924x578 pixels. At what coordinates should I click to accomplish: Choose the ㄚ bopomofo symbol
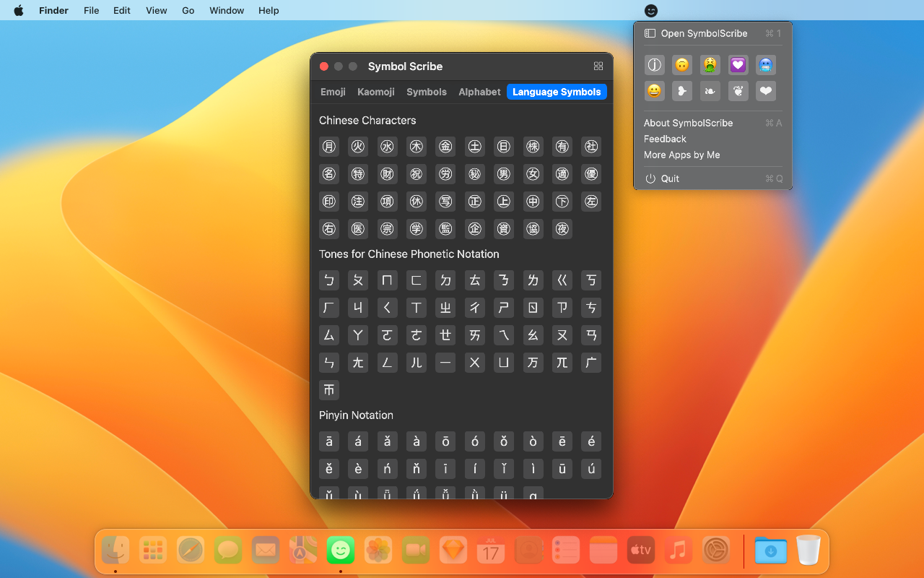[358, 335]
